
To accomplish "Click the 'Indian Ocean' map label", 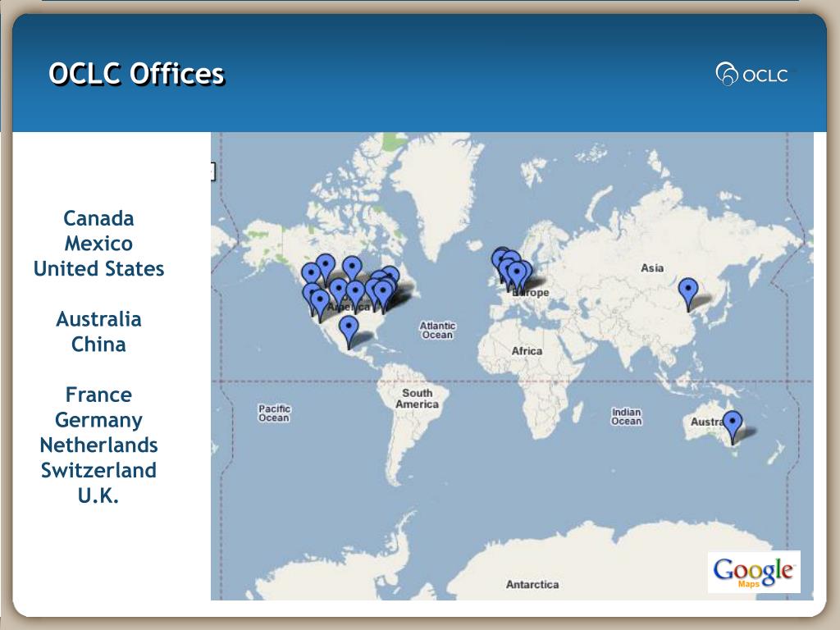I will 626,416.
